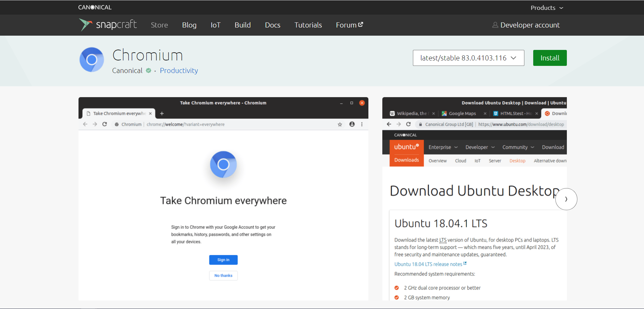Click the Forum external link icon

point(361,24)
